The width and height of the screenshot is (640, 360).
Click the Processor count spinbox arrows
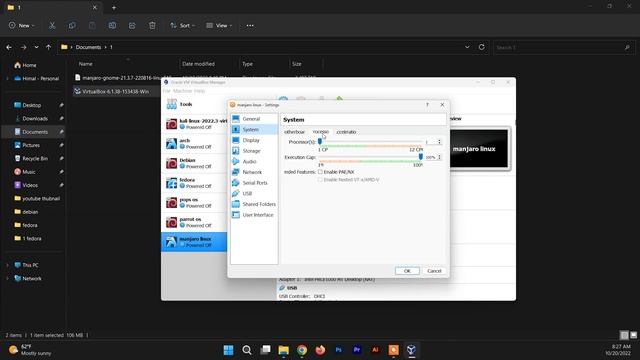pyautogui.click(x=440, y=142)
